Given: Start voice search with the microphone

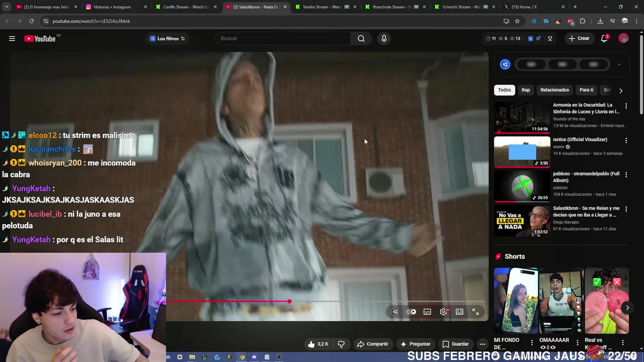Looking at the screenshot, I should point(384,39).
